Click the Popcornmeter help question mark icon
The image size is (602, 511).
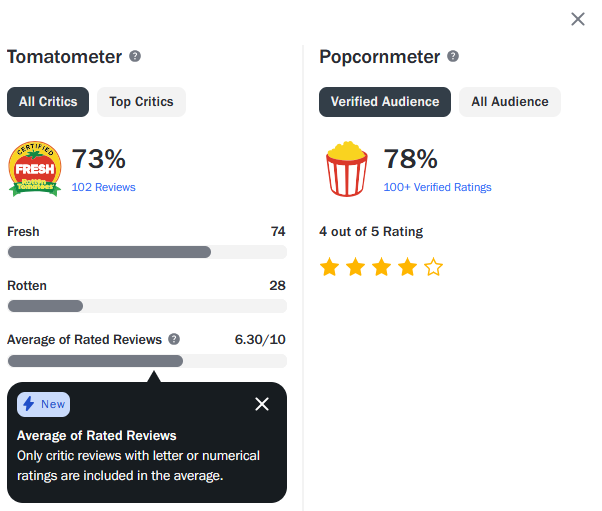click(x=453, y=56)
